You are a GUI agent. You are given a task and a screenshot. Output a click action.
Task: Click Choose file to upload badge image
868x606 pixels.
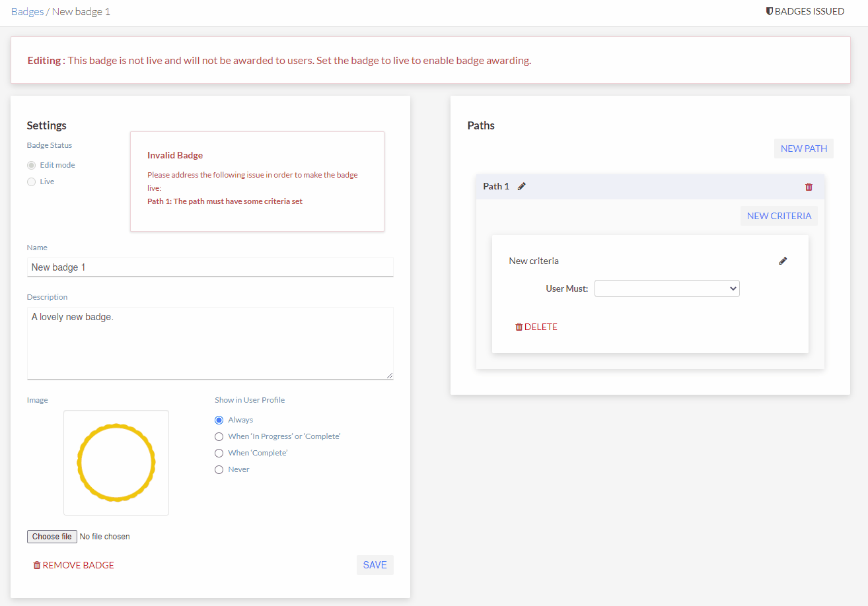[52, 536]
